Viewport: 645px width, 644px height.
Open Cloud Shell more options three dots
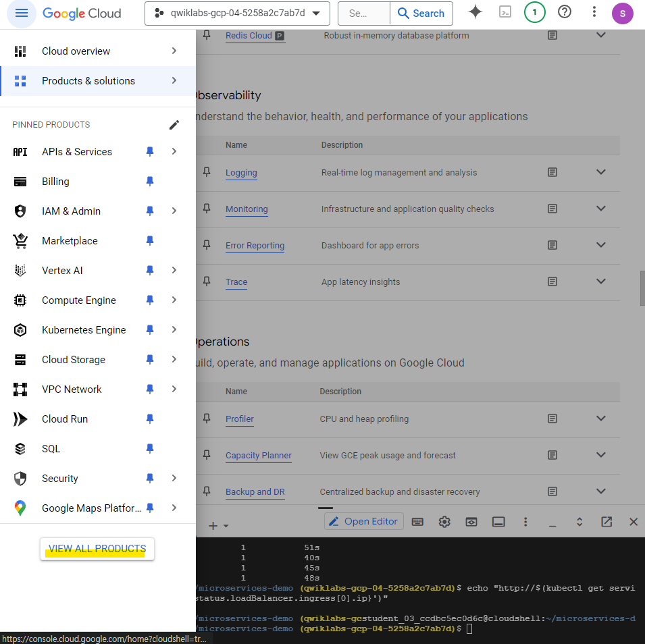pos(525,522)
